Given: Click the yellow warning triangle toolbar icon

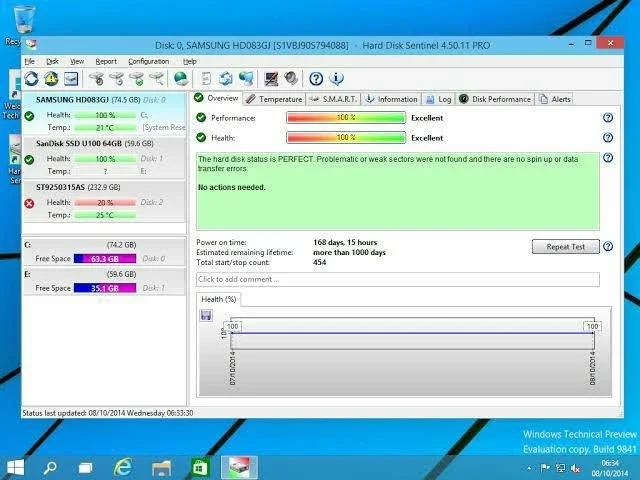Looking at the screenshot, I should 51,78.
